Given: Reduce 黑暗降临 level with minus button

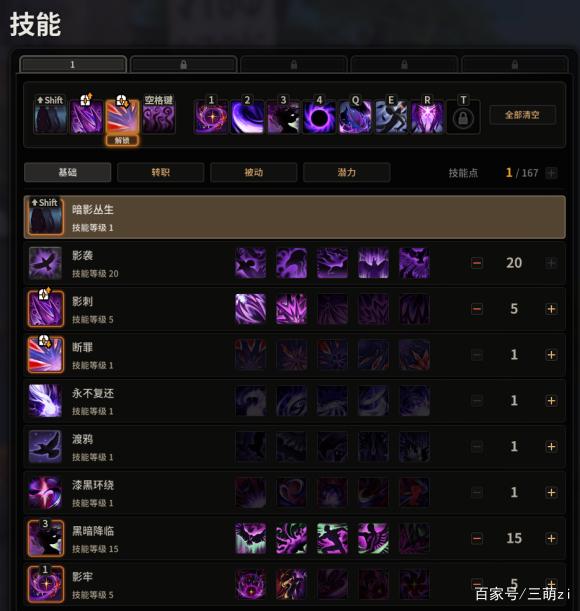Looking at the screenshot, I should pyautogui.click(x=477, y=539).
